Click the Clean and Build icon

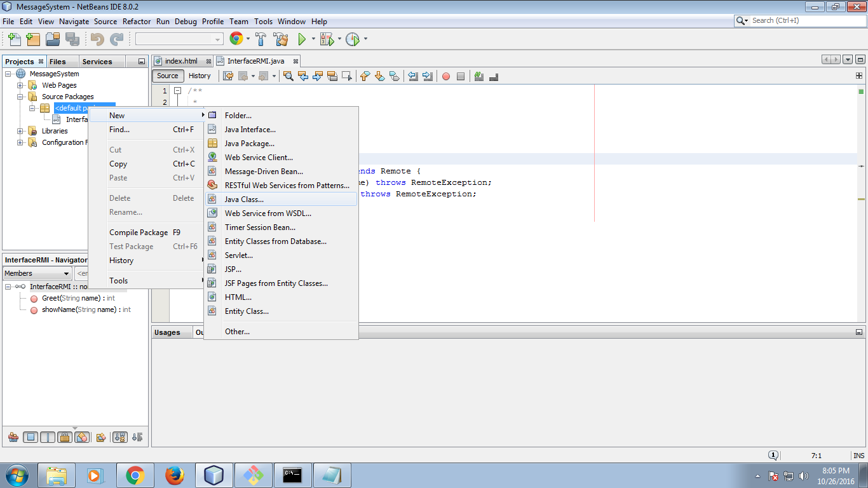pyautogui.click(x=281, y=39)
